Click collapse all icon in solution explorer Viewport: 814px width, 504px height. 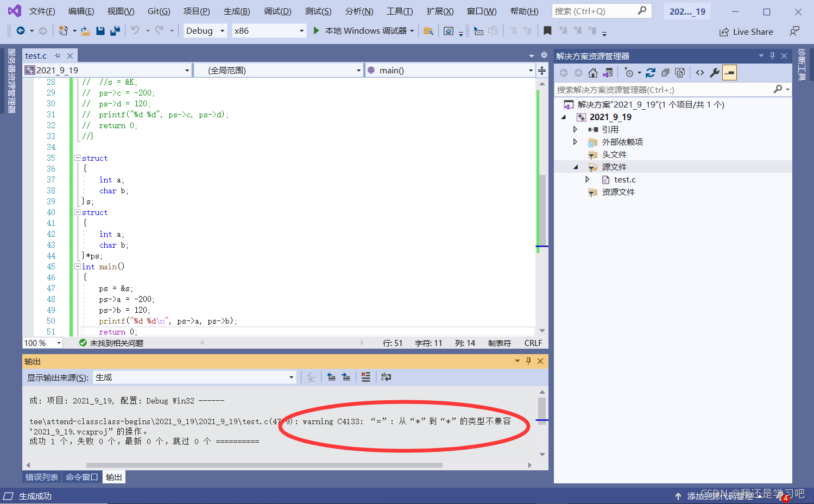(x=665, y=73)
